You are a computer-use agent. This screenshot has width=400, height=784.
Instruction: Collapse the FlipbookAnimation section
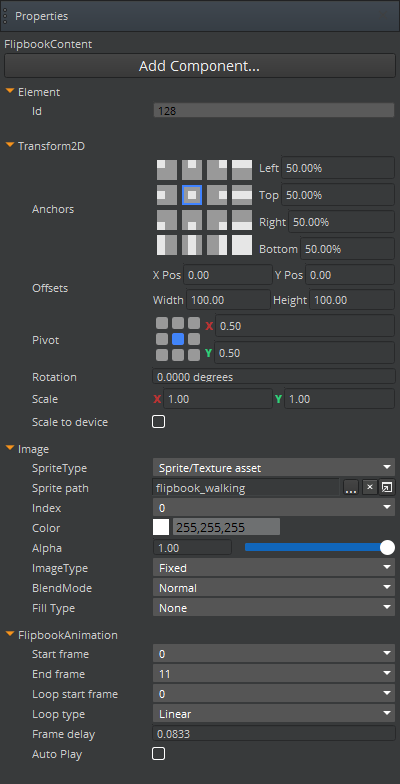click(10, 634)
